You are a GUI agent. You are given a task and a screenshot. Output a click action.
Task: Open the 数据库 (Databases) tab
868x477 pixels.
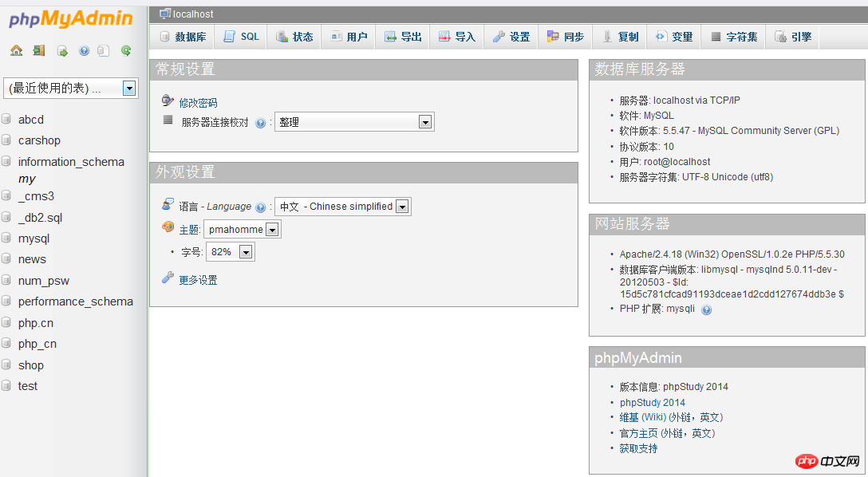point(182,37)
